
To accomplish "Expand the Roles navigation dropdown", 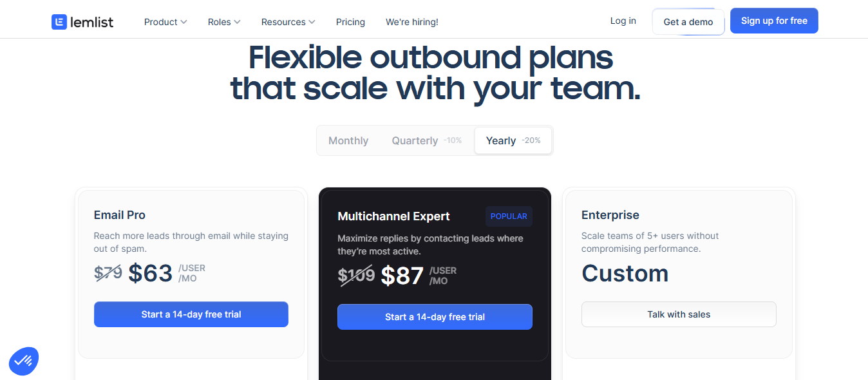I will pyautogui.click(x=223, y=21).
